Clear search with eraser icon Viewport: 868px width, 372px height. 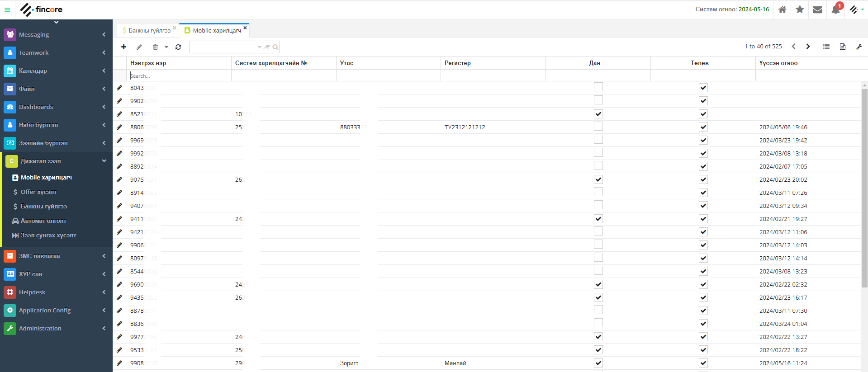[x=267, y=47]
